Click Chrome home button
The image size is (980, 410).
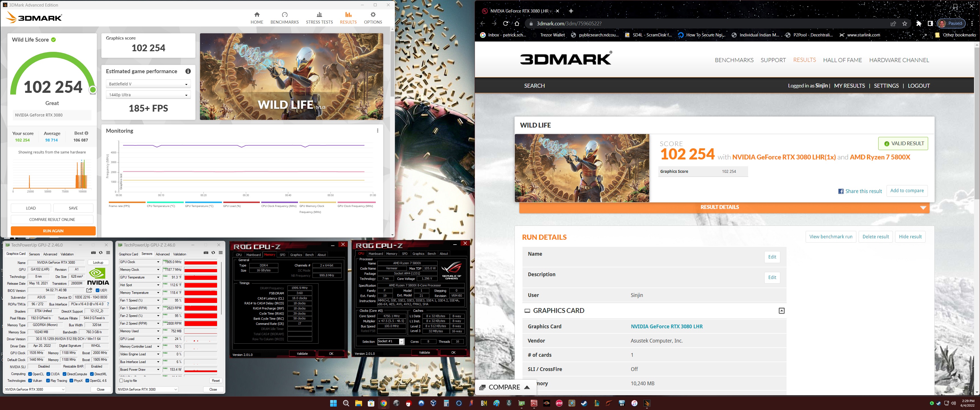pos(517,23)
